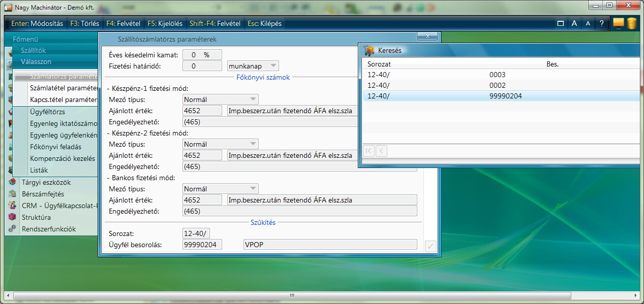Select the 0002 row in Keresés
The height and width of the screenshot is (304, 644).
tap(501, 85)
